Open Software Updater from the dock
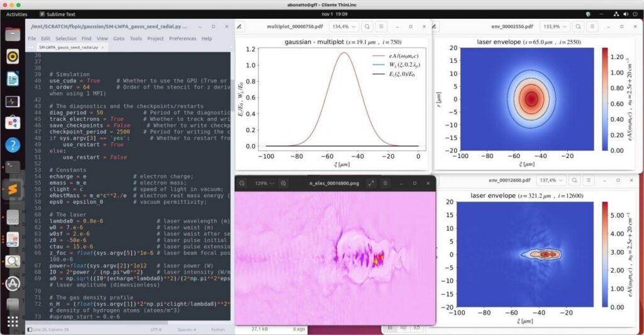The width and height of the screenshot is (644, 335). coord(13,283)
